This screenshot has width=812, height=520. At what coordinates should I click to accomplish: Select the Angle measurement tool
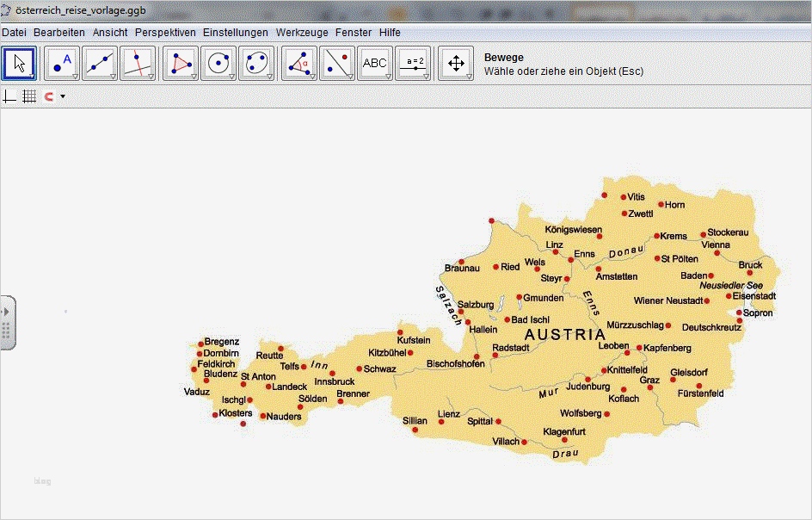click(299, 63)
